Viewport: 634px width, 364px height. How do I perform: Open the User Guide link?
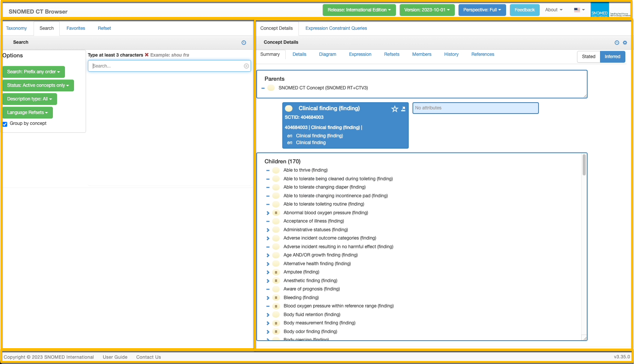click(x=115, y=357)
